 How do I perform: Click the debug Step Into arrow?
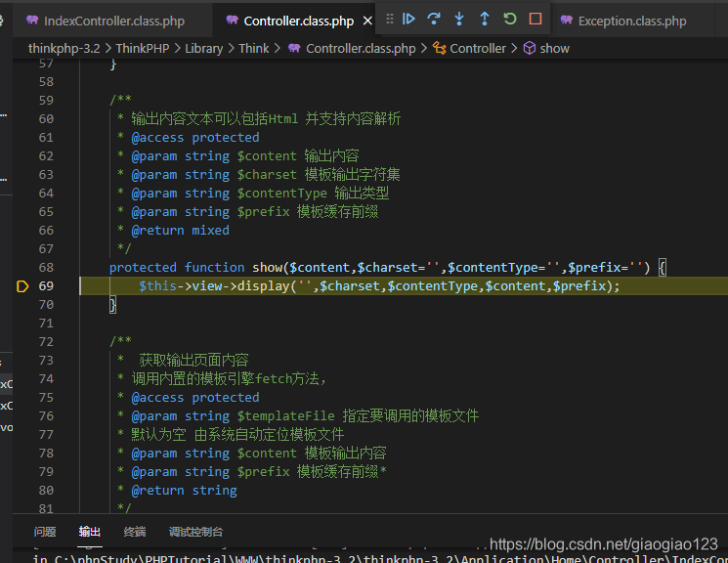pos(459,19)
